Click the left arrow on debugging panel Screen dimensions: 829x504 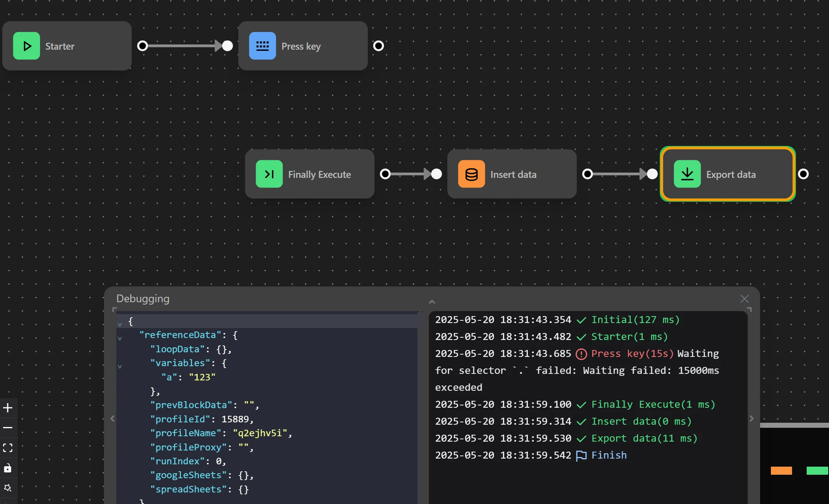(112, 419)
